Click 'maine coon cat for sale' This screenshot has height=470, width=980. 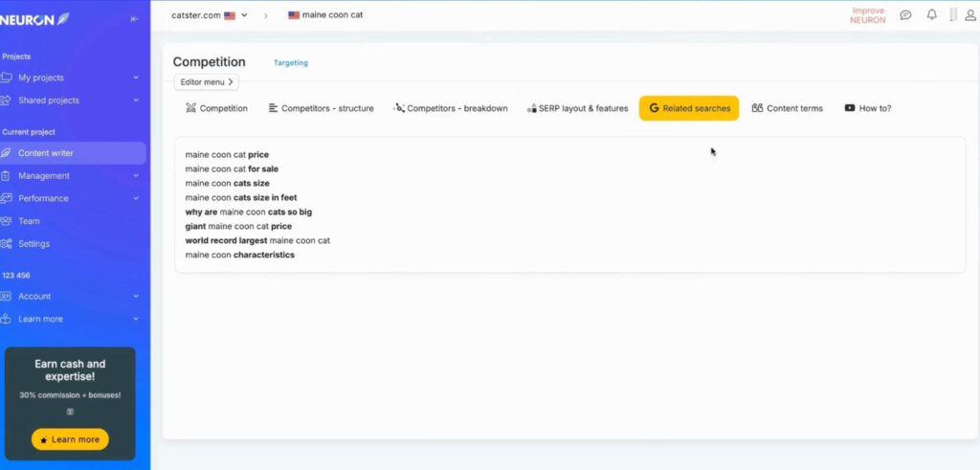(232, 168)
